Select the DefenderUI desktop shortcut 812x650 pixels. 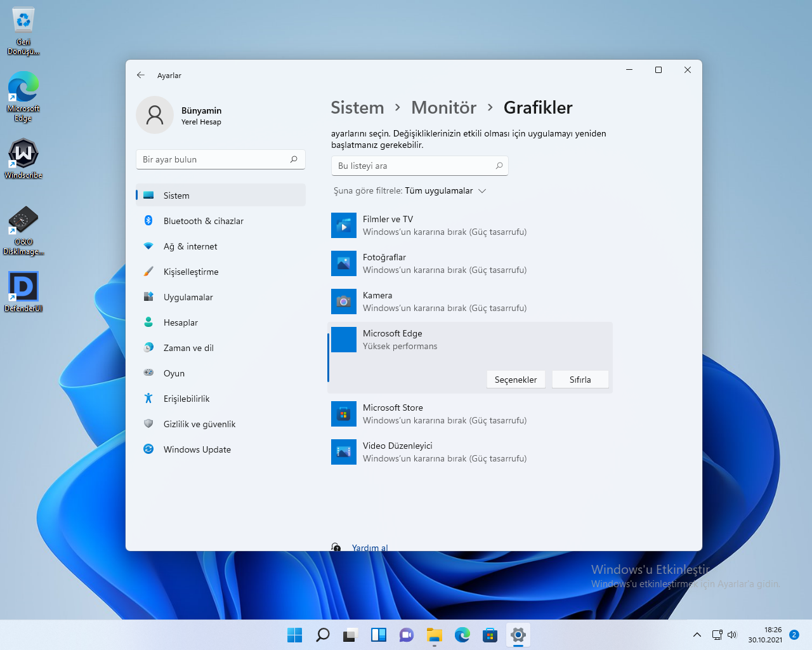23,292
